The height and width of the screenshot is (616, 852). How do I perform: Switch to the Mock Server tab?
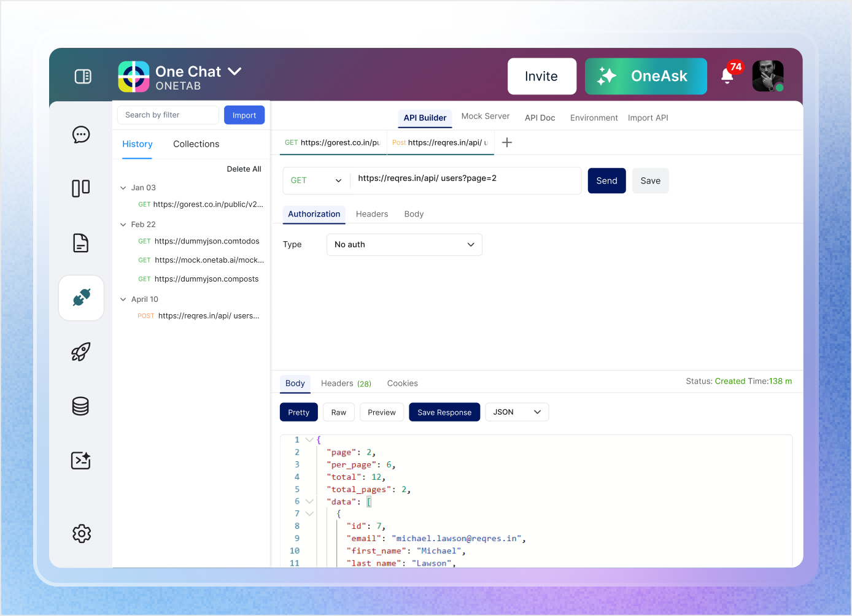tap(486, 116)
